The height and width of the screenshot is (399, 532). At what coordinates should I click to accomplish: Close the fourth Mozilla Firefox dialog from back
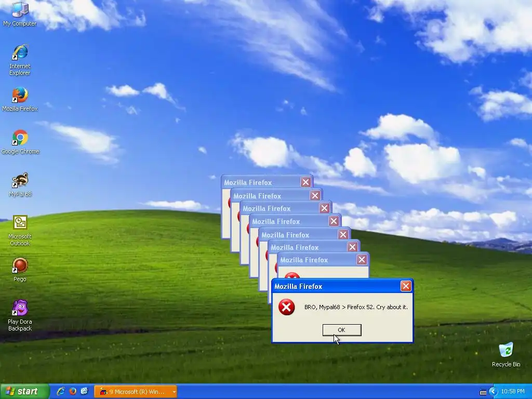[x=334, y=221]
